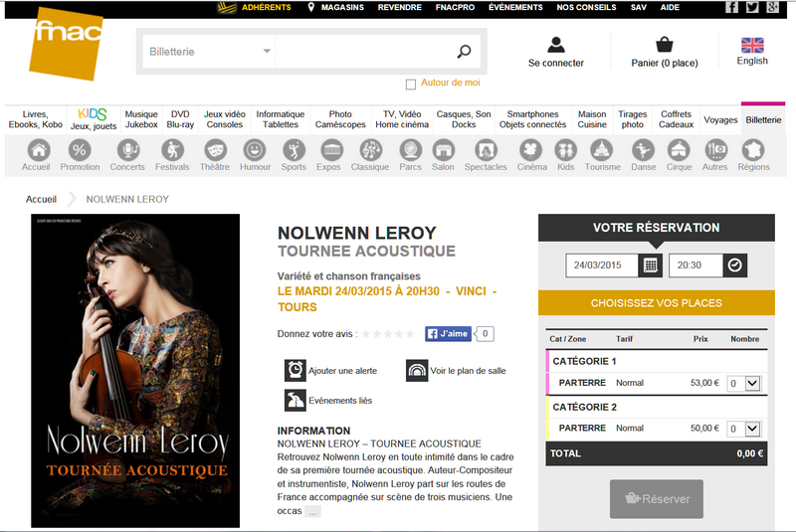Click the Réserver button

click(657, 499)
